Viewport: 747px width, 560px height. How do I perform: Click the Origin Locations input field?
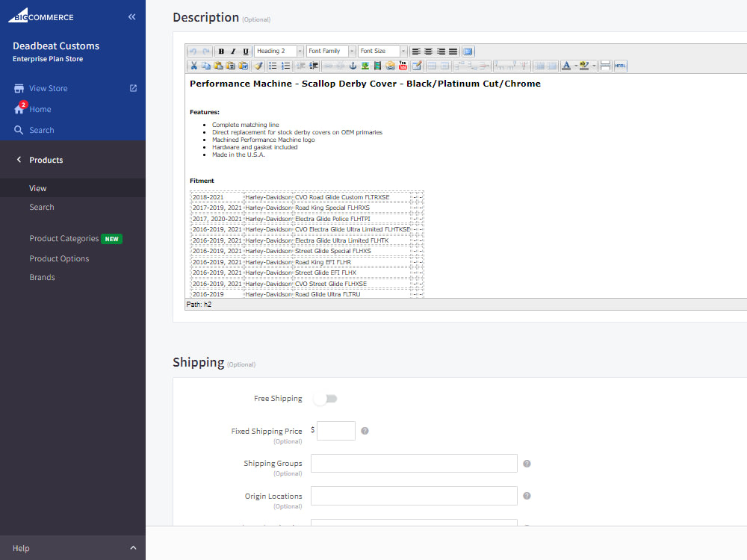click(414, 496)
